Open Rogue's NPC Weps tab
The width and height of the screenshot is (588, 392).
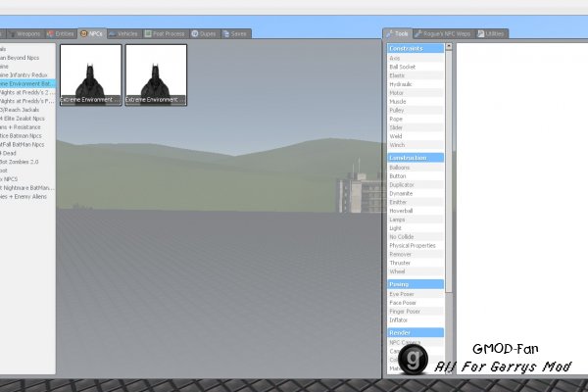[x=443, y=33]
